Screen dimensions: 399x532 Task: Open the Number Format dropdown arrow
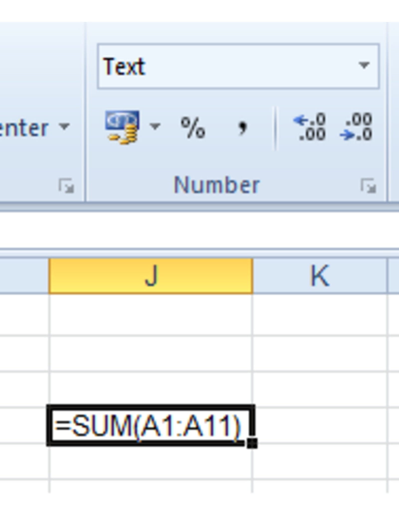[364, 66]
